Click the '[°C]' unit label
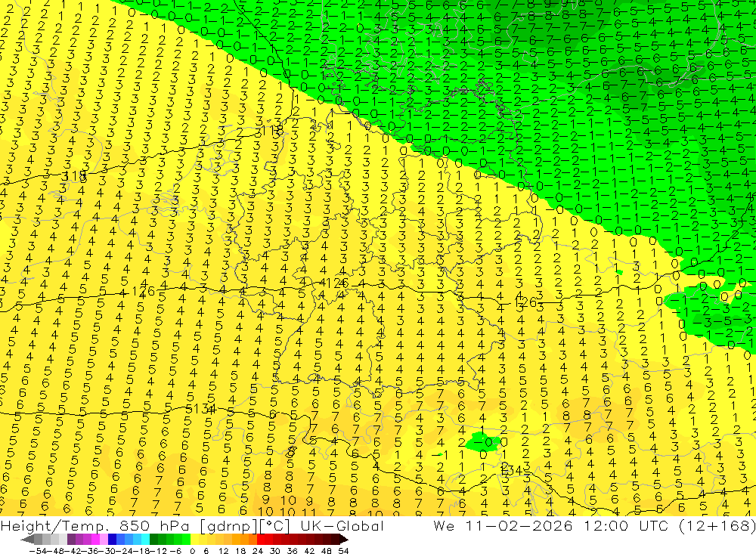The width and height of the screenshot is (756, 554). (x=275, y=525)
